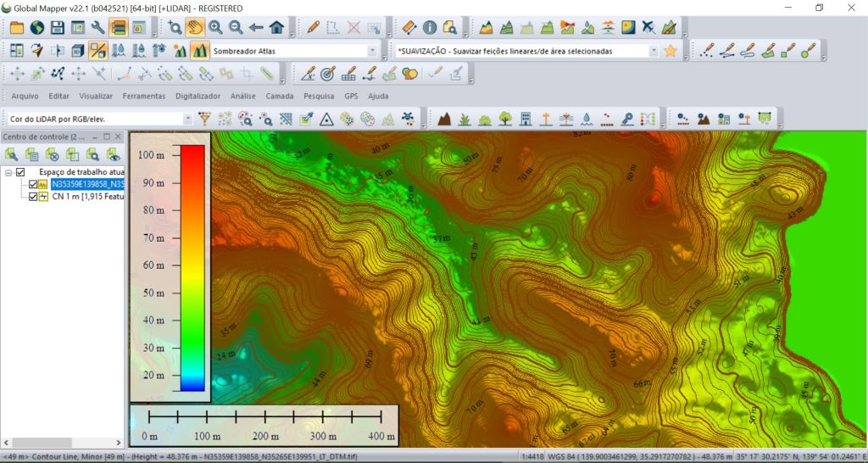Click the Save Workspace floppy disk icon

[57, 28]
